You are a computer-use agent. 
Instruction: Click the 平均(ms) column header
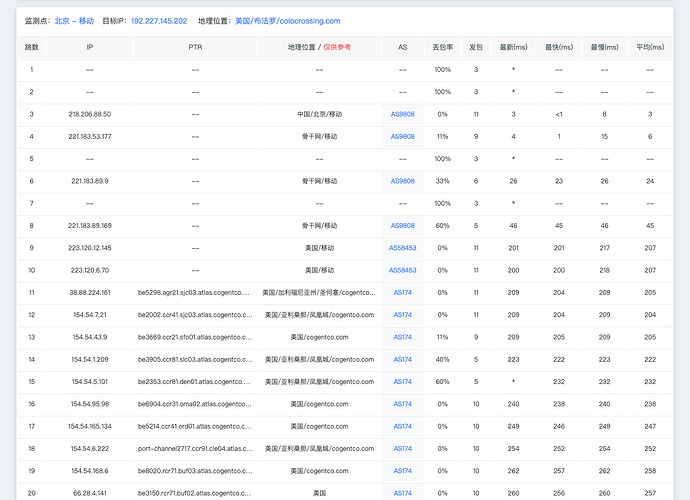(x=650, y=47)
